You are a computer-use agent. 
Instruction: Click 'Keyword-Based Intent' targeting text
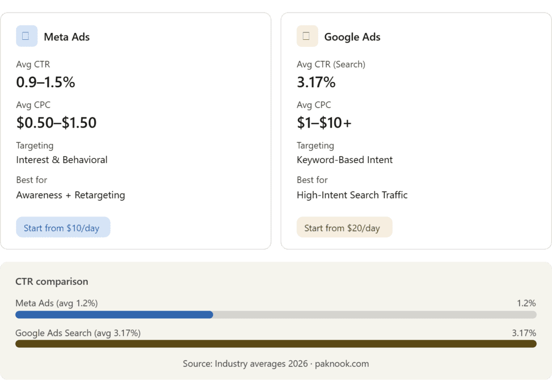[x=344, y=160]
